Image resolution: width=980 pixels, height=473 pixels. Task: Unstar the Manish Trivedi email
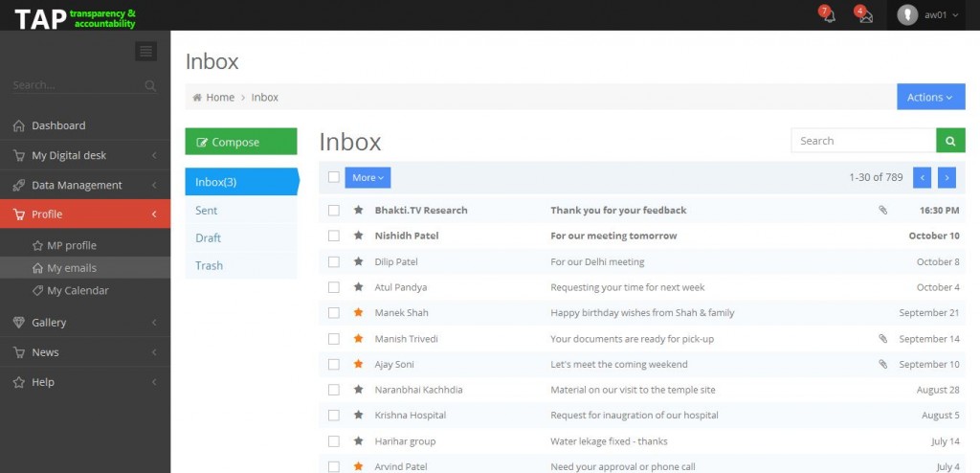coord(358,339)
